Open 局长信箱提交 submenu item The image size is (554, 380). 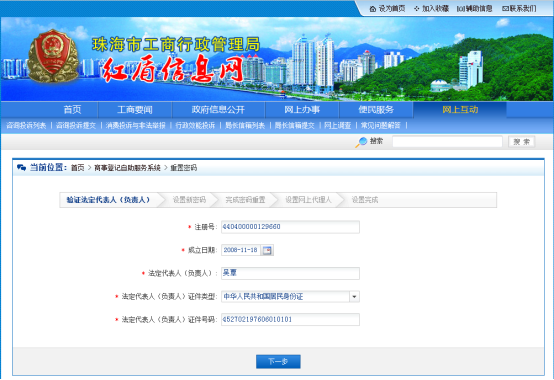click(295, 125)
